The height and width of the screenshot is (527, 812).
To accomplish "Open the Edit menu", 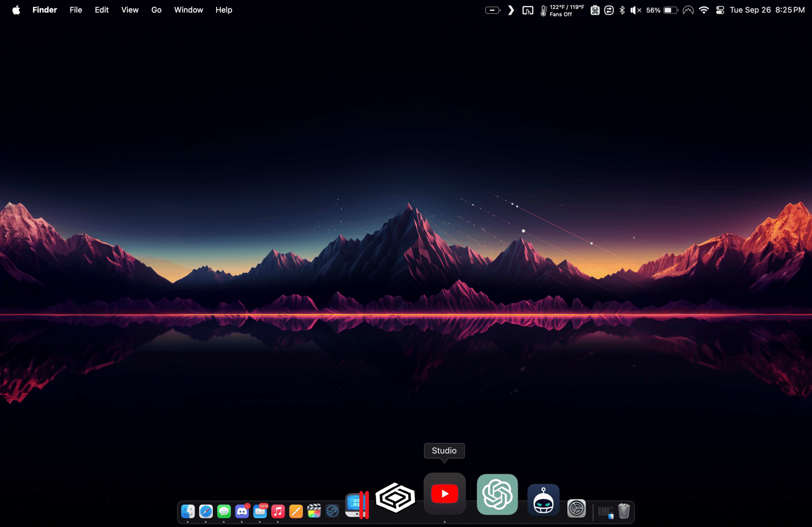I will pos(102,10).
